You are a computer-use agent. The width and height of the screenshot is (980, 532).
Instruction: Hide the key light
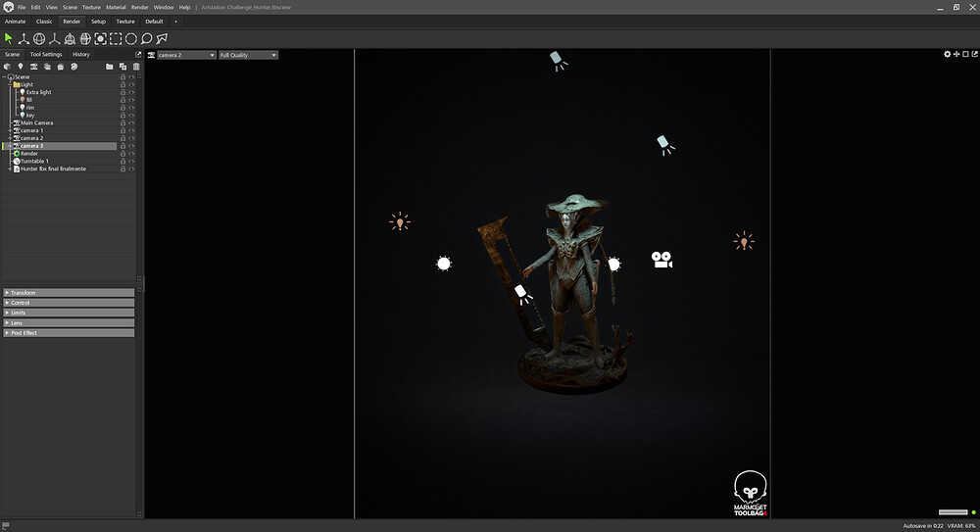(131, 115)
